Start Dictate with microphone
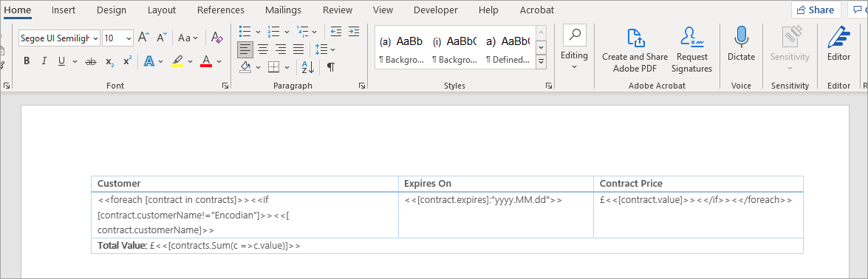This screenshot has height=279, width=868. tap(741, 44)
